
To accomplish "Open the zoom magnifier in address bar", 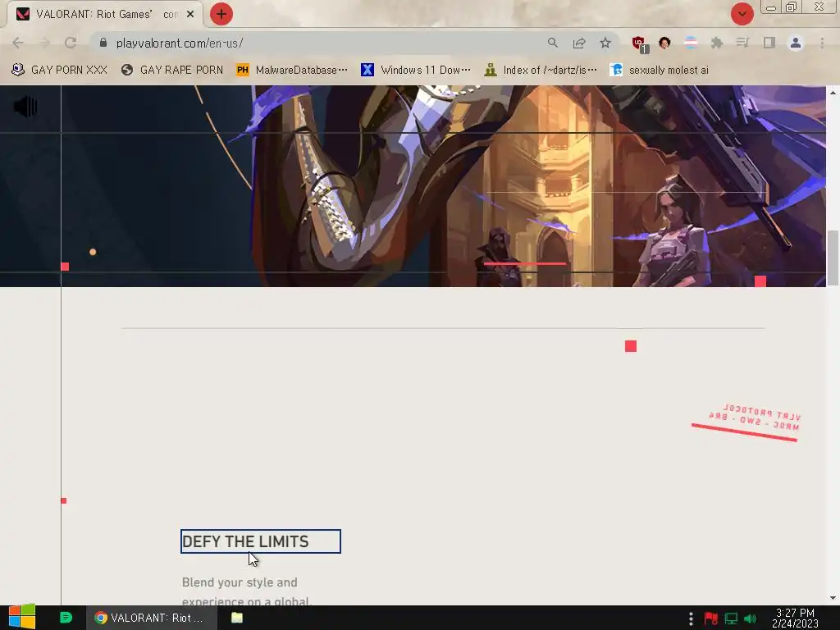I will [x=553, y=43].
